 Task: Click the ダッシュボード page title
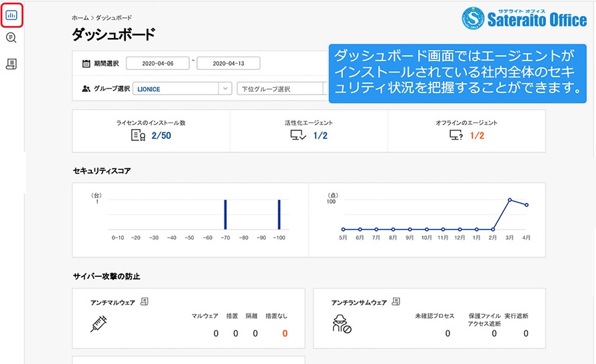point(114,34)
